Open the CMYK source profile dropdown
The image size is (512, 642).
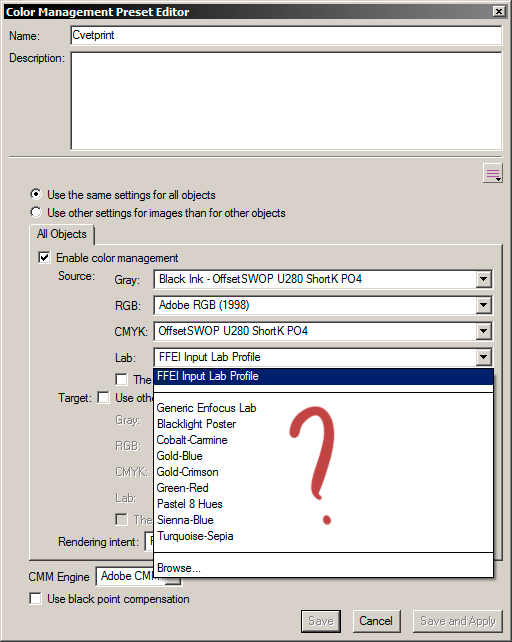coord(484,331)
